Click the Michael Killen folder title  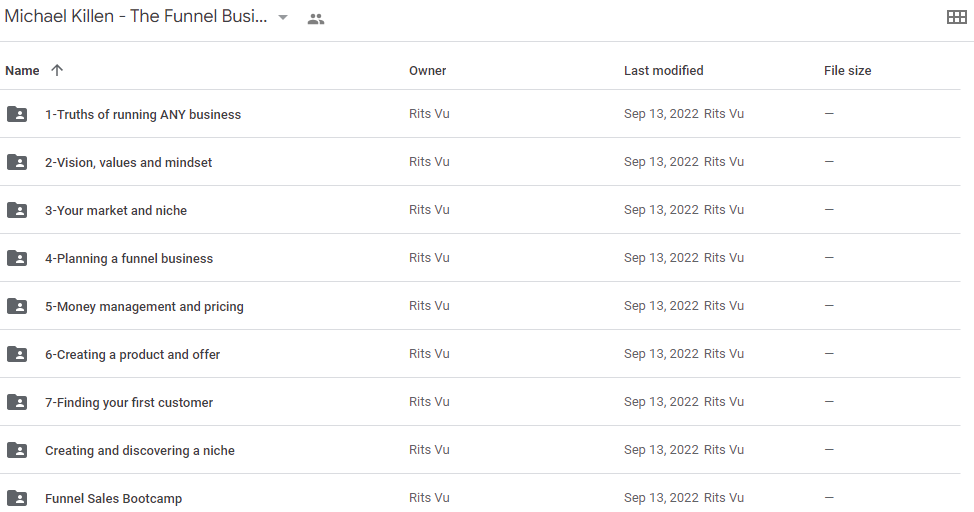pyautogui.click(x=135, y=17)
